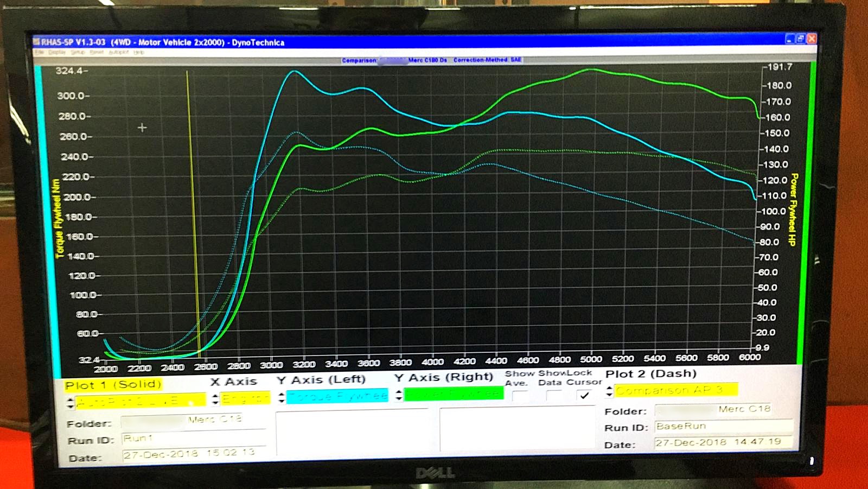Click the Plot 2 Run ID field 'BaseRun'

click(x=724, y=427)
